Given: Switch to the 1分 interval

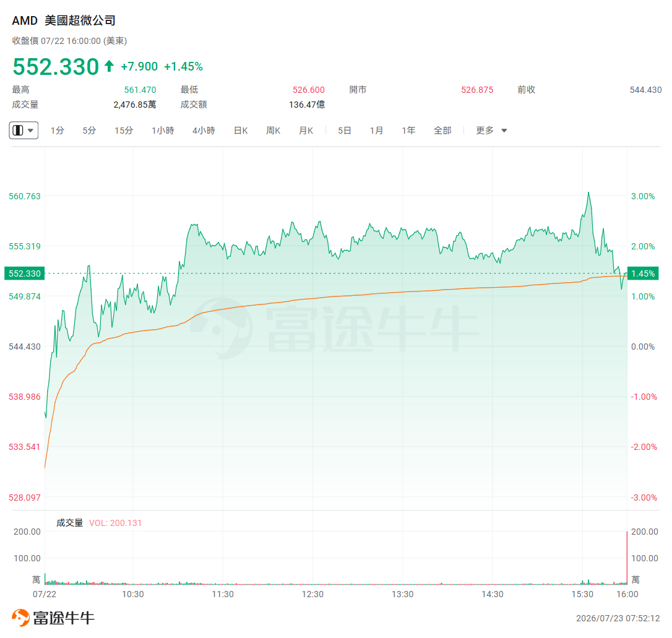Looking at the screenshot, I should click(57, 130).
